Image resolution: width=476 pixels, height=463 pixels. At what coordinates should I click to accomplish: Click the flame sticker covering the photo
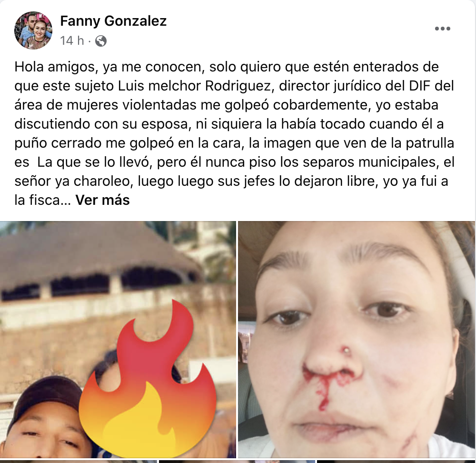(148, 377)
